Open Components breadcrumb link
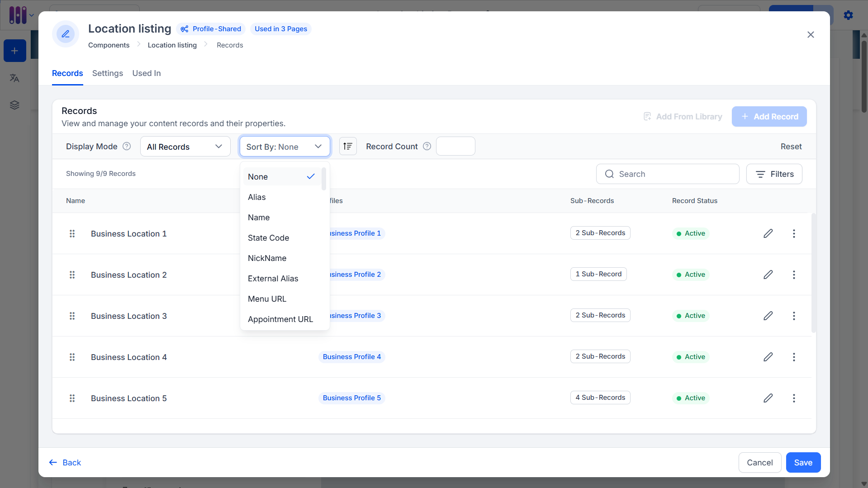The height and width of the screenshot is (488, 868). 109,45
